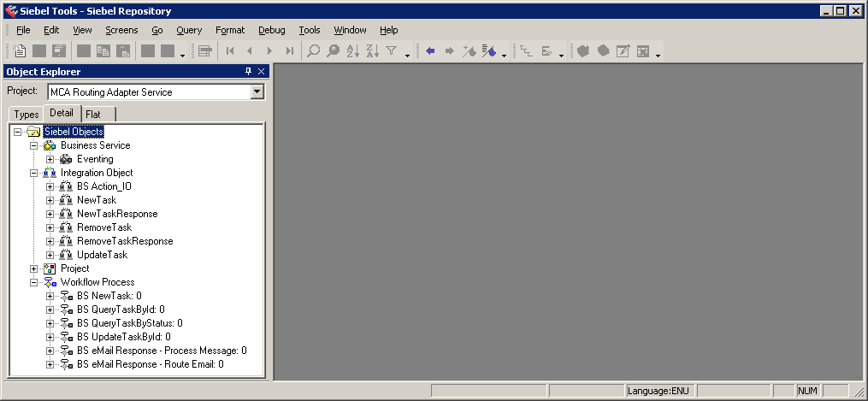Expand the BS Action_IO node

(x=50, y=186)
